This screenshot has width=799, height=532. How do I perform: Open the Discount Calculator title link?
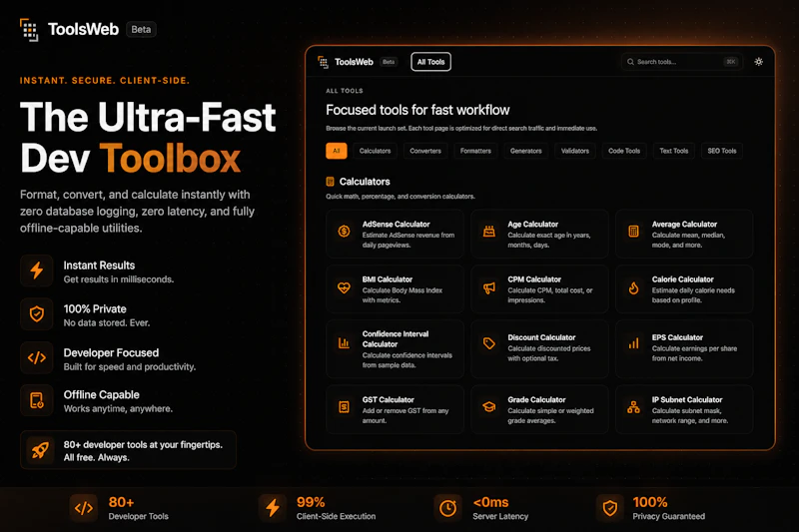541,337
